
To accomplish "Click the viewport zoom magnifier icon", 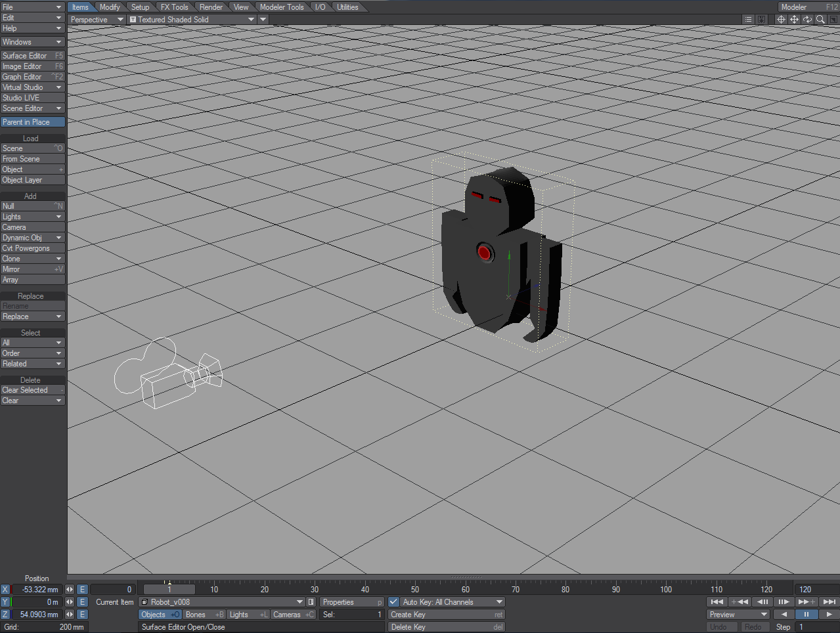I will click(820, 20).
